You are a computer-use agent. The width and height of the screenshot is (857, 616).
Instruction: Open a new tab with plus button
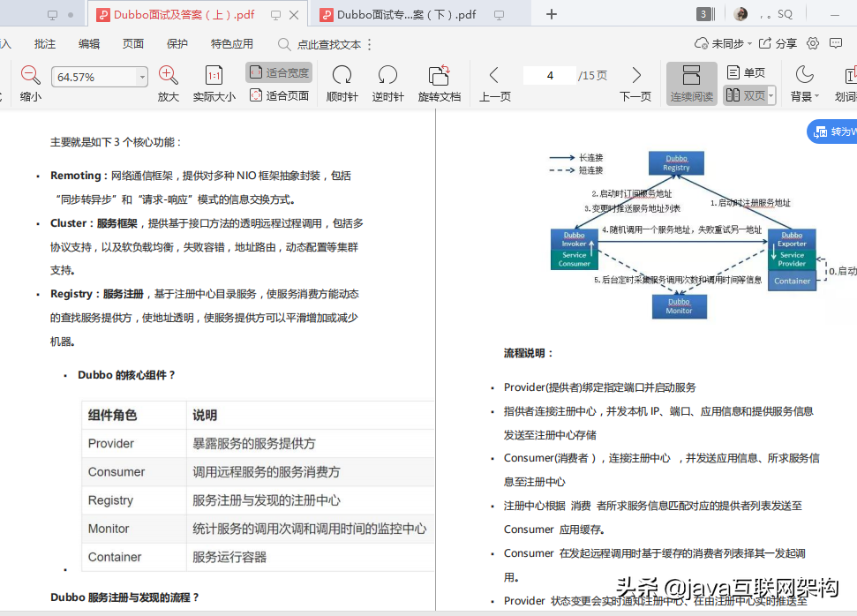coord(552,14)
